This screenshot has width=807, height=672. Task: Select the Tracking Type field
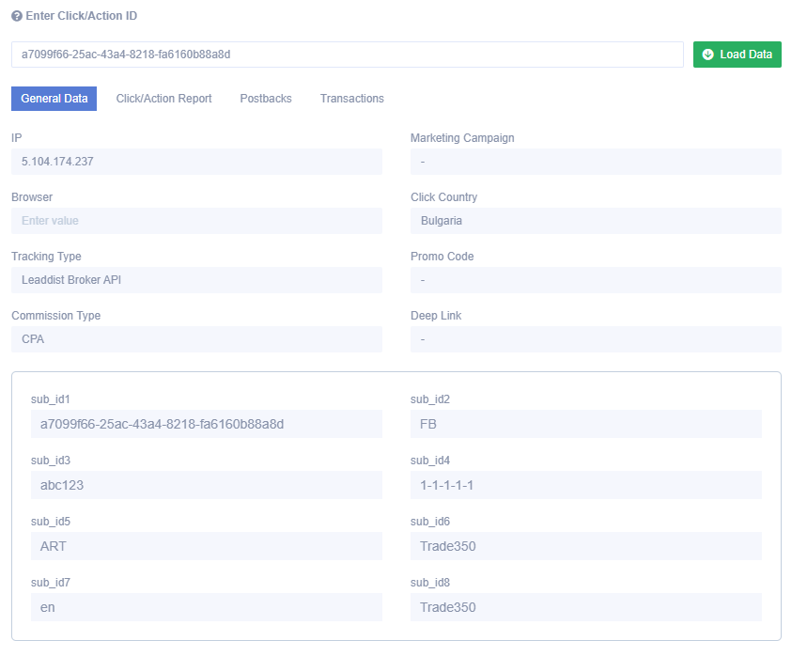pyautogui.click(x=196, y=280)
